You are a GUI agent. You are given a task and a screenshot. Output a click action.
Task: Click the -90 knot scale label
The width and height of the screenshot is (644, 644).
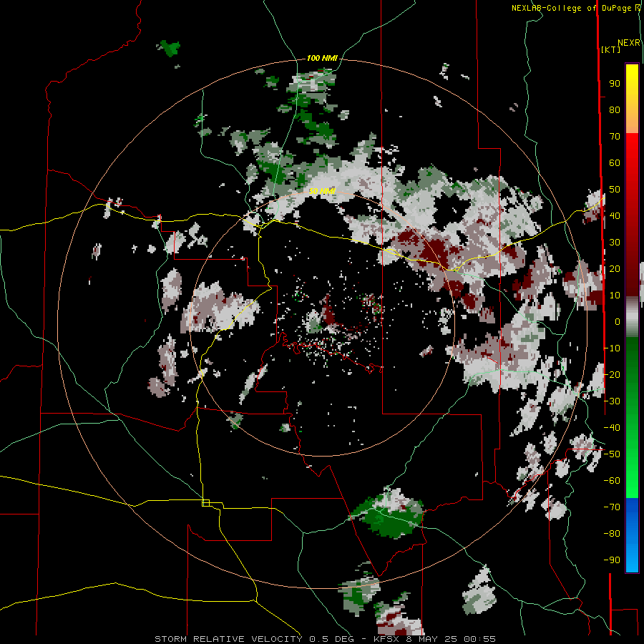(612, 560)
